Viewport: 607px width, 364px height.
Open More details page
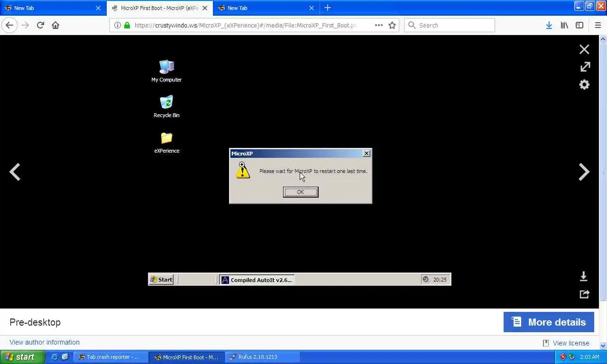tap(549, 322)
